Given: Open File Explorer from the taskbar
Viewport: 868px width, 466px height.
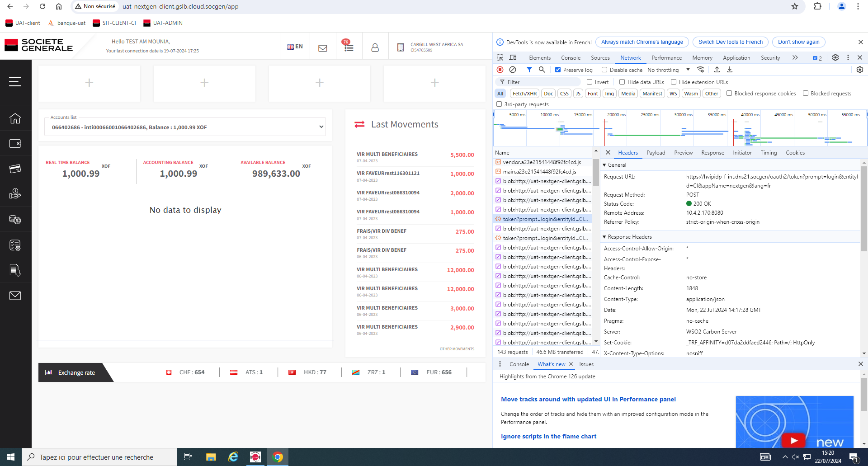Looking at the screenshot, I should (x=211, y=457).
